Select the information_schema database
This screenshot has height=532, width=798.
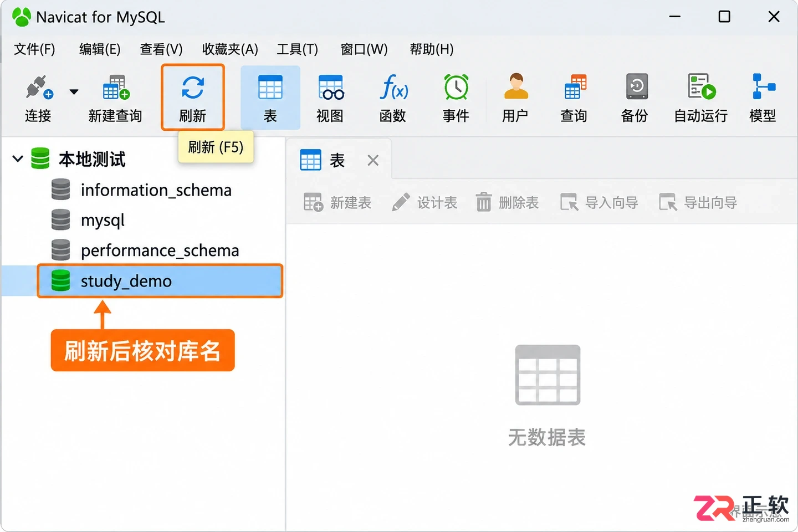[x=156, y=190]
